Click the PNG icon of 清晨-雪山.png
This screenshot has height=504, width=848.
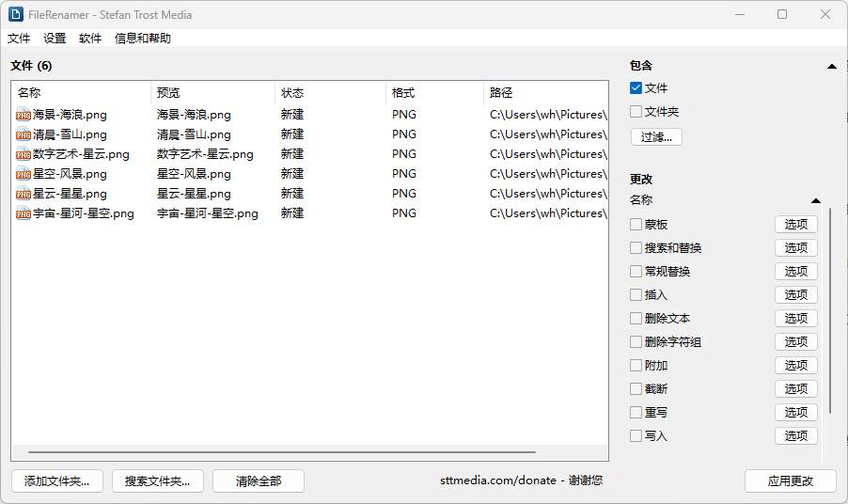pos(24,134)
